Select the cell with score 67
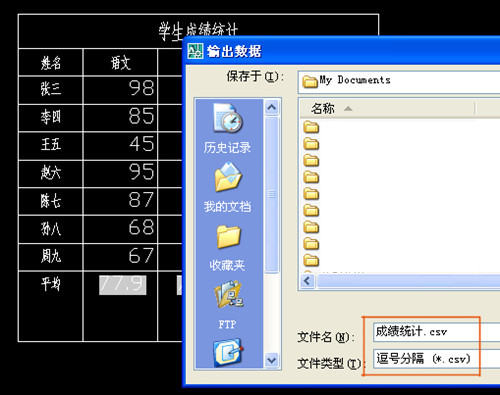500x395 pixels. pos(120,257)
